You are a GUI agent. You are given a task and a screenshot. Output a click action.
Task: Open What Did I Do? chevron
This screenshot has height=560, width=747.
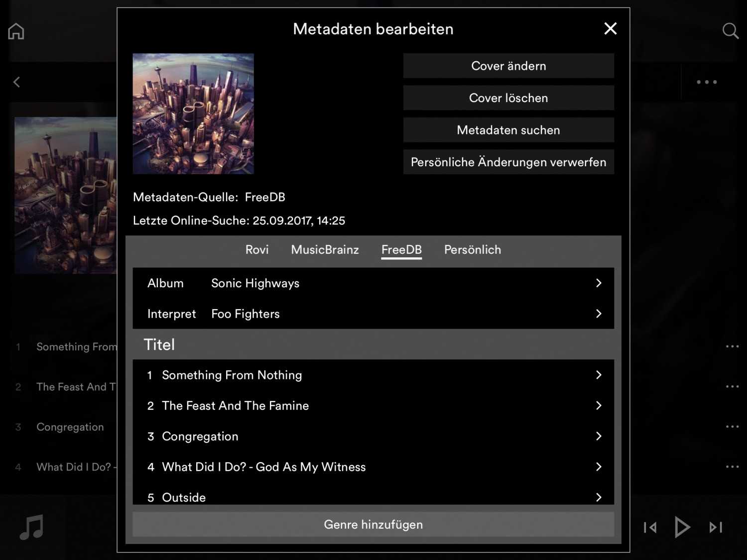pyautogui.click(x=599, y=466)
